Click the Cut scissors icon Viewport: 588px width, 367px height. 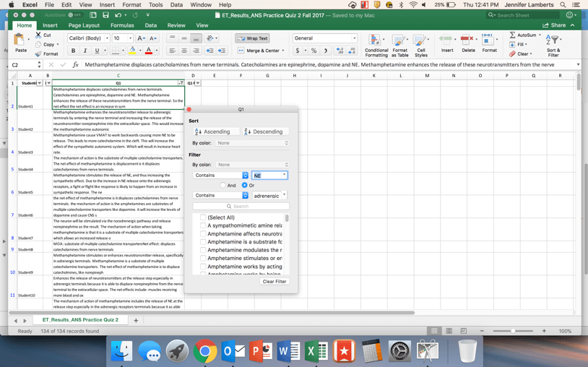38,35
